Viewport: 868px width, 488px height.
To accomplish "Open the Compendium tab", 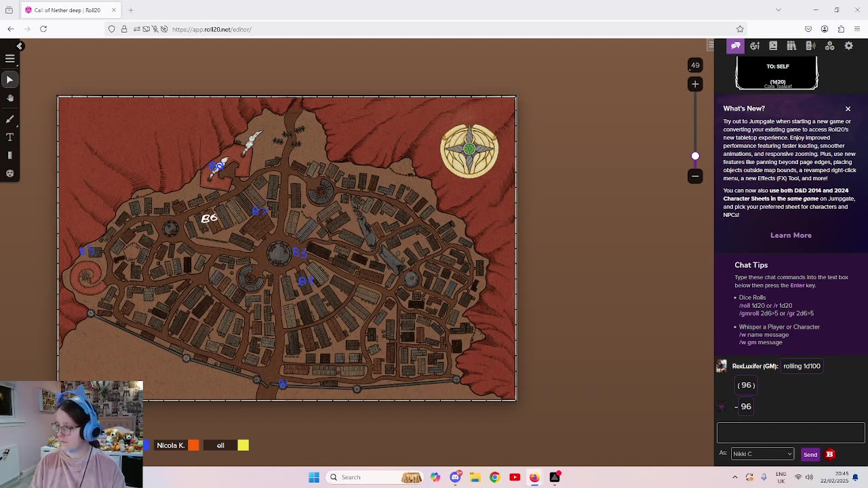I will (791, 46).
